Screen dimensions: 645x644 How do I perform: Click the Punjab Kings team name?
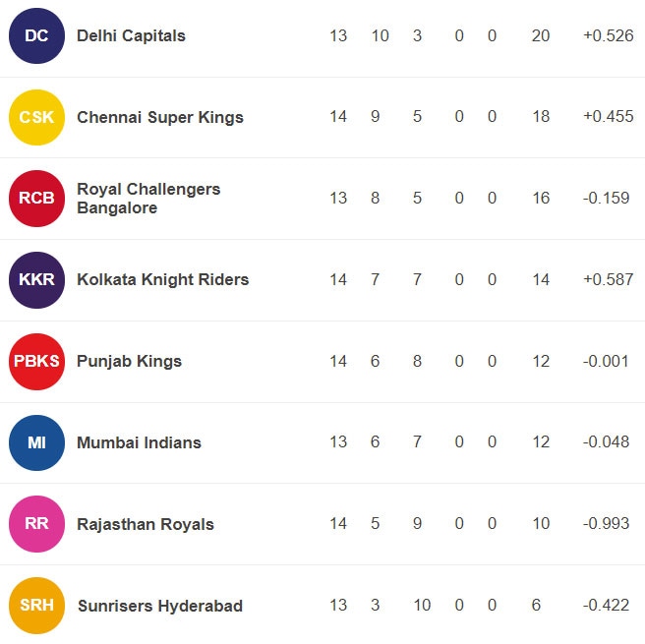pos(129,362)
